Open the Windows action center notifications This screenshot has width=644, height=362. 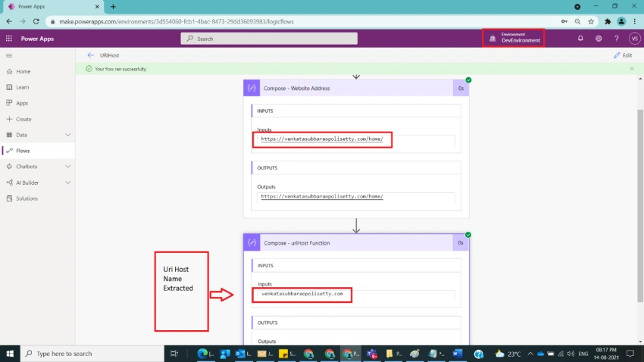[630, 354]
